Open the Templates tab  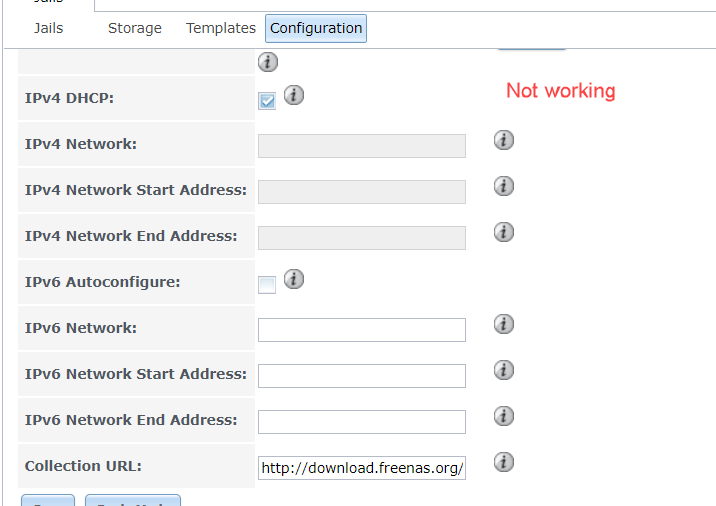[x=221, y=28]
